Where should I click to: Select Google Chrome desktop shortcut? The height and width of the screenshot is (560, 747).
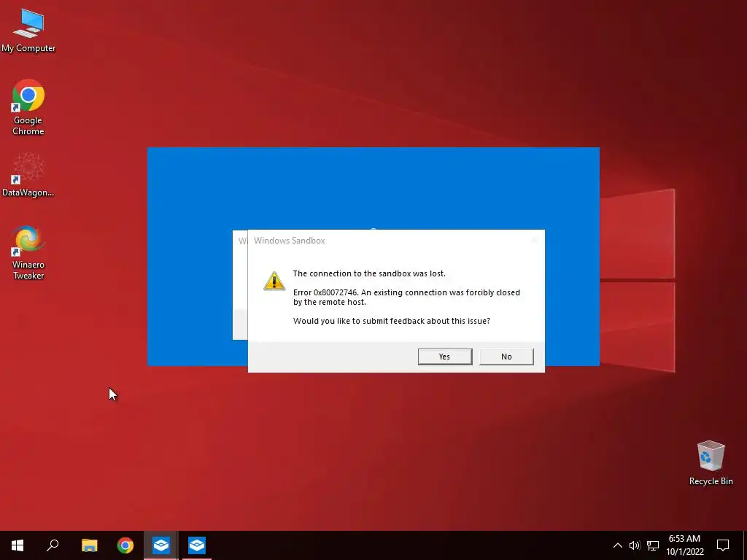point(28,108)
